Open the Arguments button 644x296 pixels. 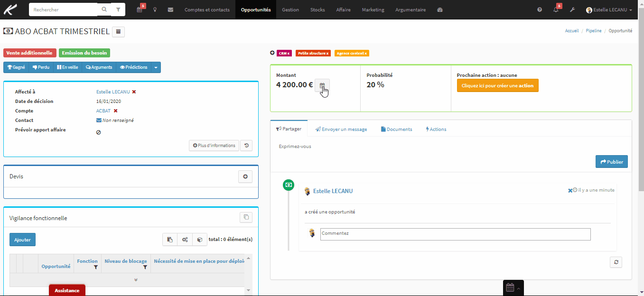(x=99, y=67)
